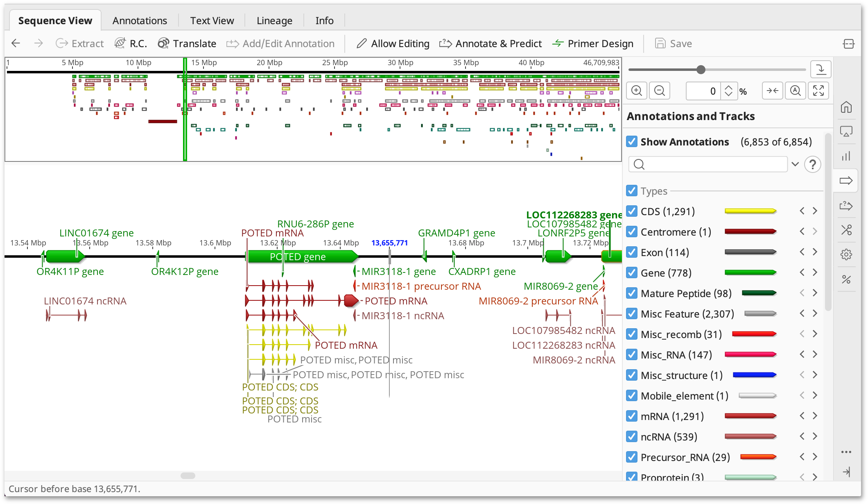Go to previous ncRNA annotation arrow
The height and width of the screenshot is (504, 868).
[802, 436]
